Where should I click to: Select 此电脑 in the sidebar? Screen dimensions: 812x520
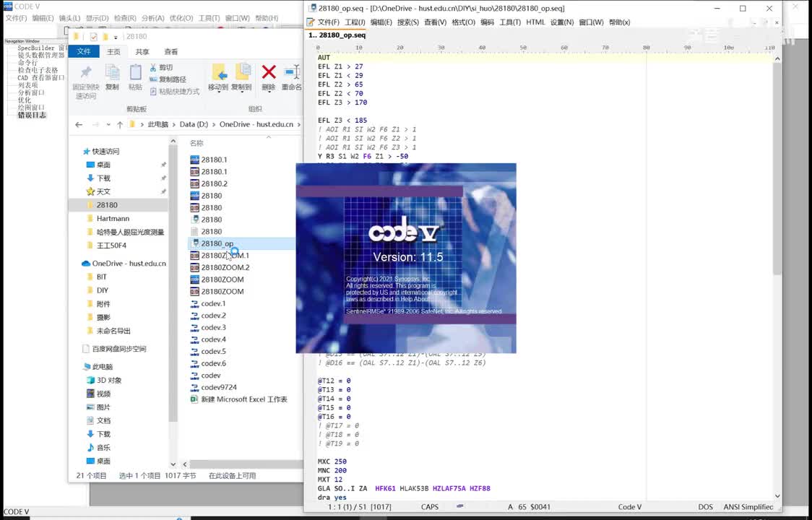pos(98,367)
